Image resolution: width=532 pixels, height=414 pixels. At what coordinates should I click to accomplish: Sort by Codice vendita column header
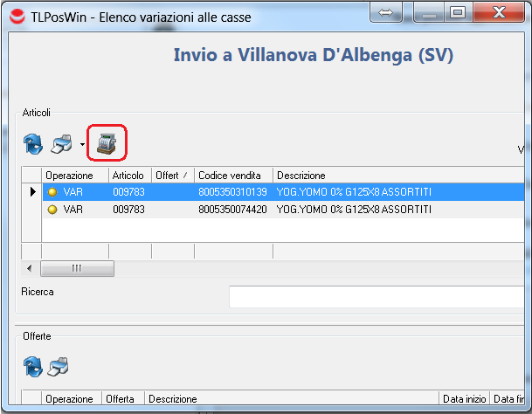pos(233,176)
